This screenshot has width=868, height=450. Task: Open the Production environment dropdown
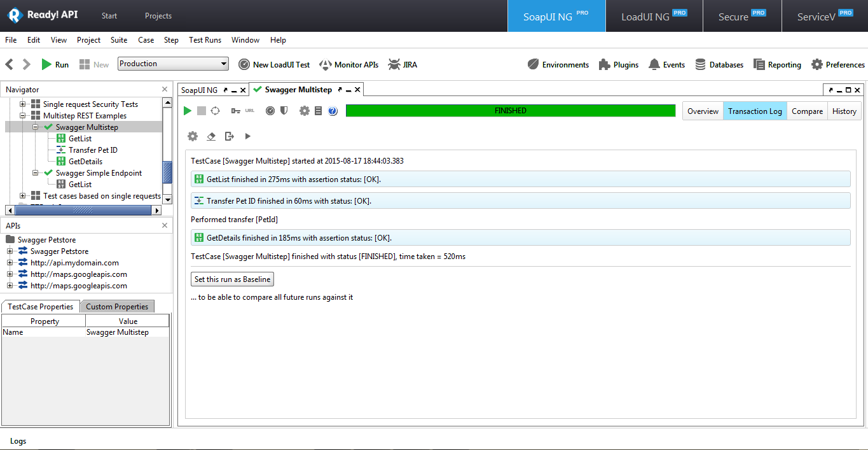tap(173, 64)
